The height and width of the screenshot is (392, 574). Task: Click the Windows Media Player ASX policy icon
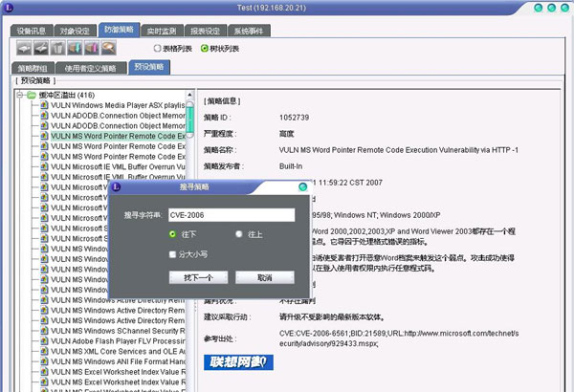44,103
